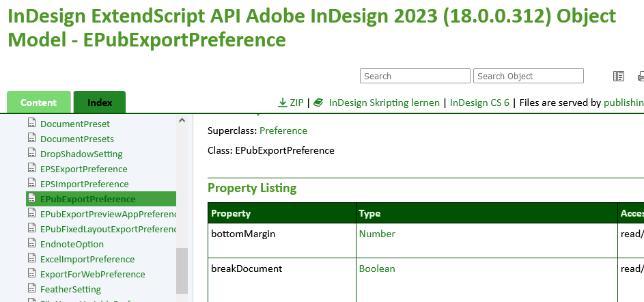
Task: Click the FeatherSetting page icon
Action: click(31, 289)
